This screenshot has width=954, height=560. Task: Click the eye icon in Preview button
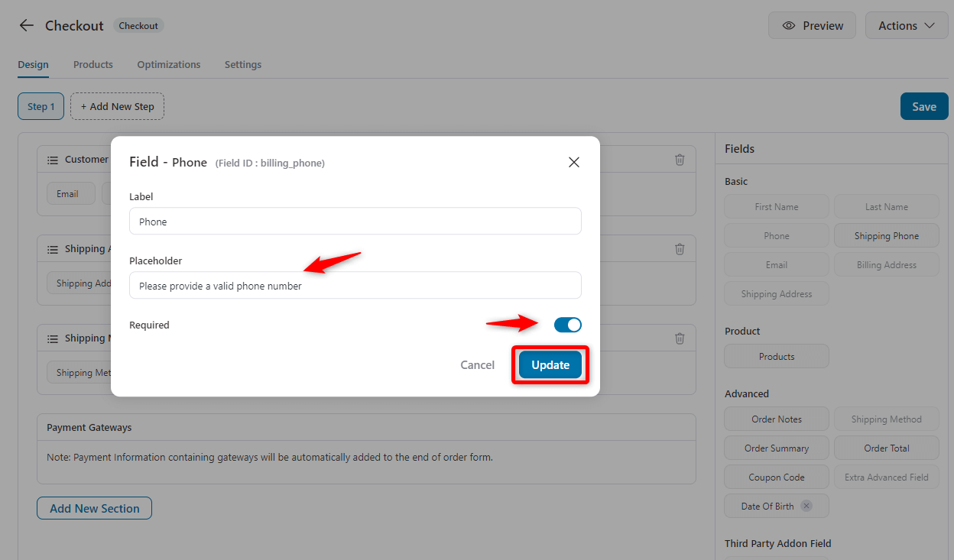pos(789,25)
